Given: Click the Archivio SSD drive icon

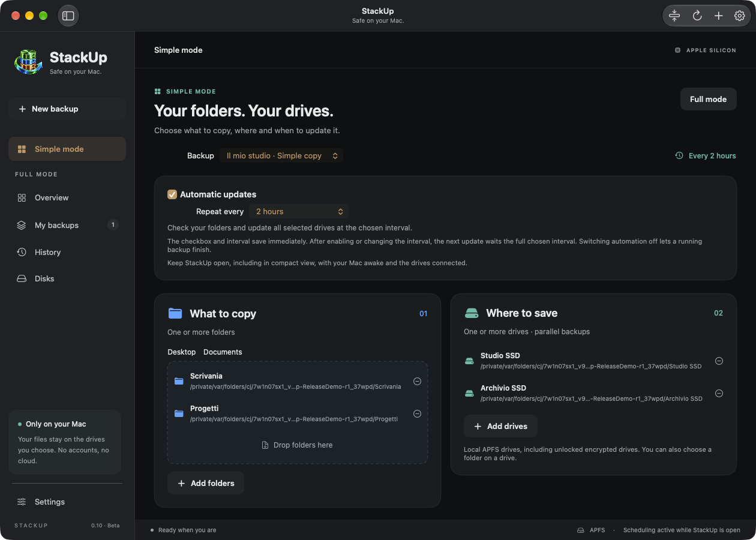Looking at the screenshot, I should click(x=470, y=394).
